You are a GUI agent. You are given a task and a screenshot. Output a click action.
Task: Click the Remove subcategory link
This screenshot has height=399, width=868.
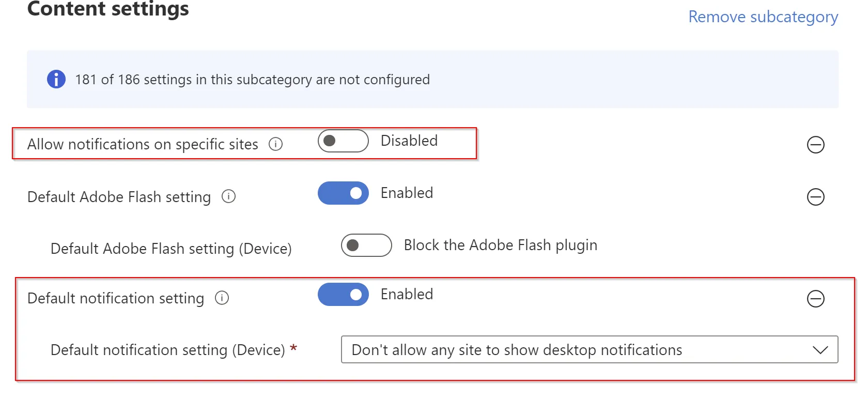(x=763, y=17)
